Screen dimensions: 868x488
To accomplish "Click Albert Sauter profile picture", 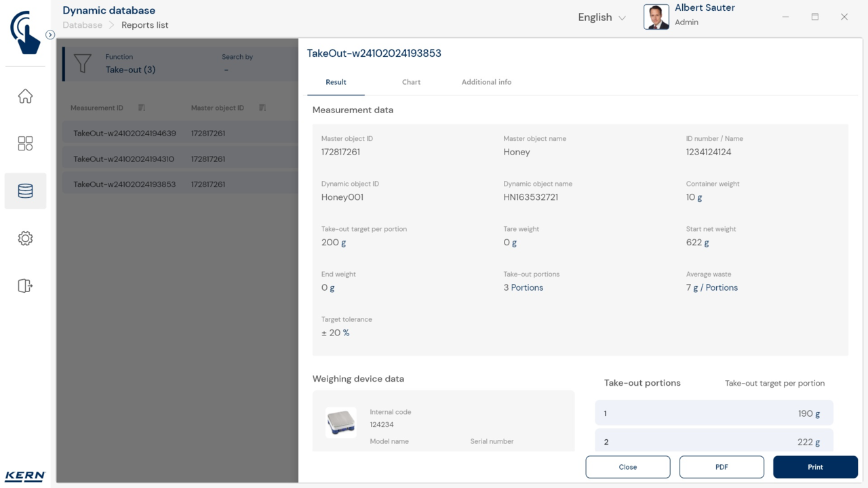I will [x=656, y=17].
